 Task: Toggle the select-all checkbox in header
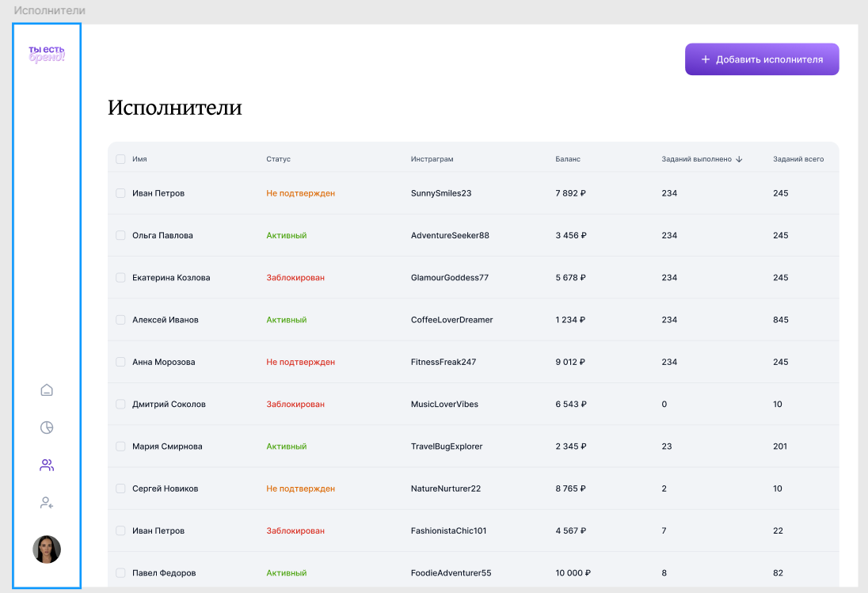point(120,159)
